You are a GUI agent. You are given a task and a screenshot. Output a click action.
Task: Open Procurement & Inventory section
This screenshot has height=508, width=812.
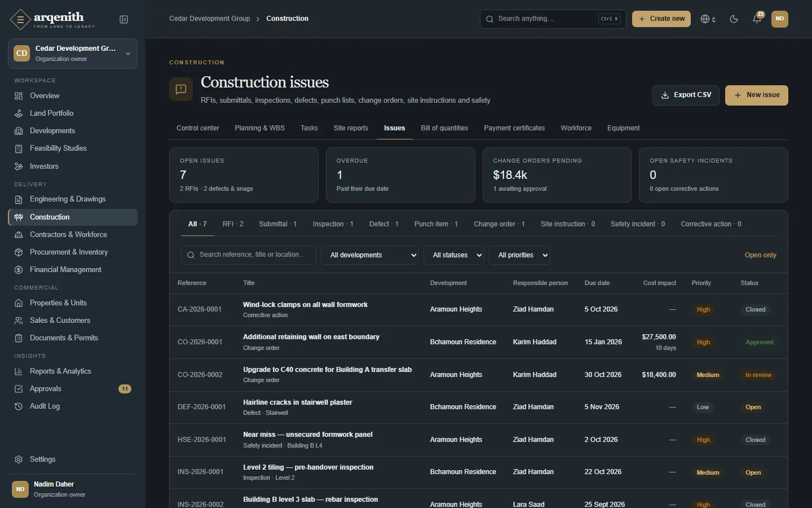(x=73, y=252)
